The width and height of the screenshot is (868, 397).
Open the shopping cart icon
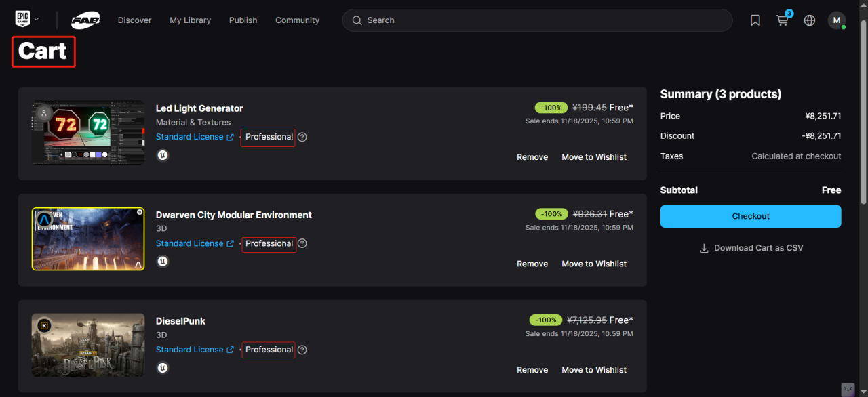783,20
